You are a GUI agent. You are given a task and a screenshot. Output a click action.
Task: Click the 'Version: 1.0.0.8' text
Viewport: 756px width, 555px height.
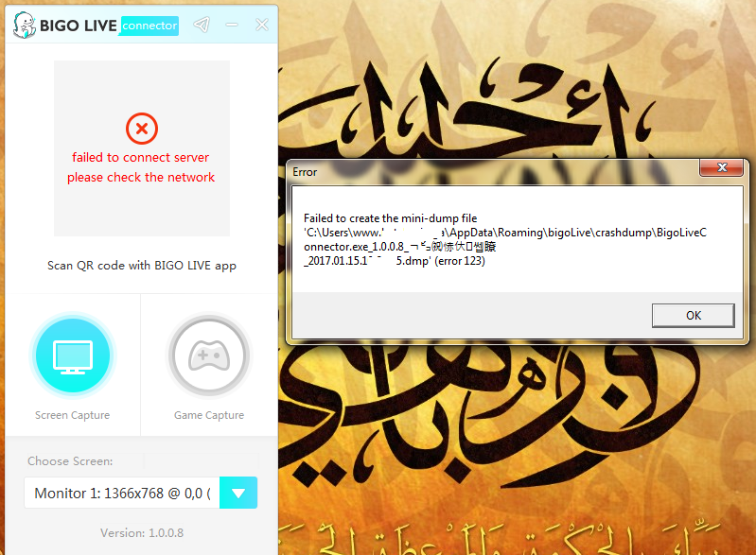click(x=142, y=533)
